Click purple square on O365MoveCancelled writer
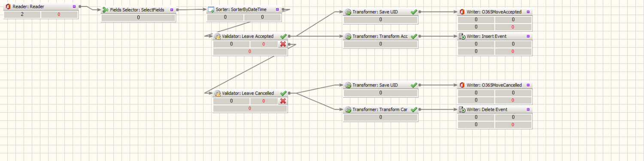The image size is (644, 161). [528, 85]
